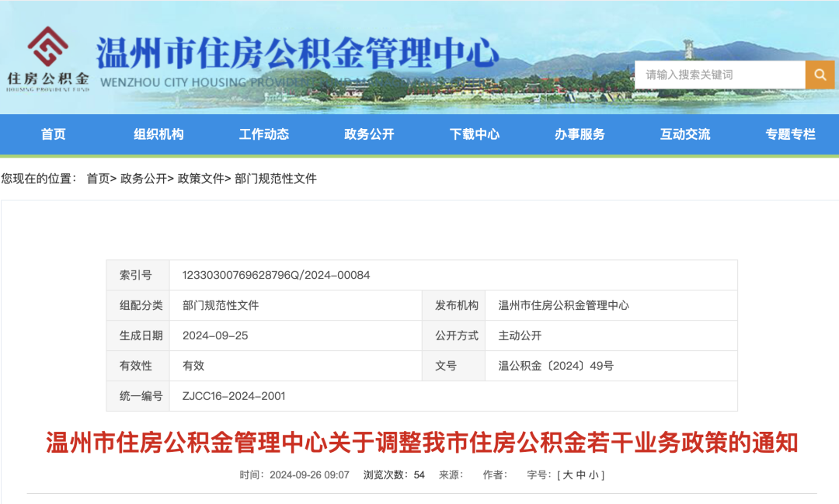Open the 首页 navigation menu item
Image resolution: width=839 pixels, height=504 pixels.
tap(54, 134)
